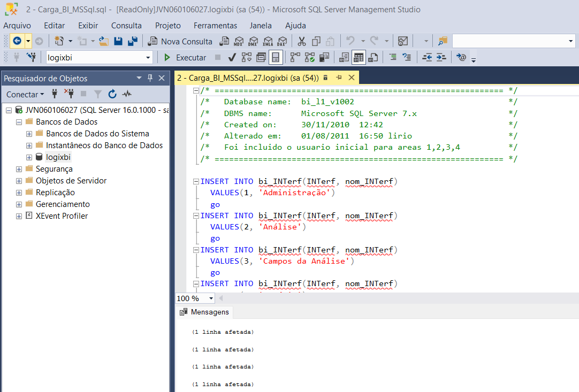This screenshot has width=579, height=392.
Task: Collapse the Bancos de Dados node
Action: click(19, 122)
